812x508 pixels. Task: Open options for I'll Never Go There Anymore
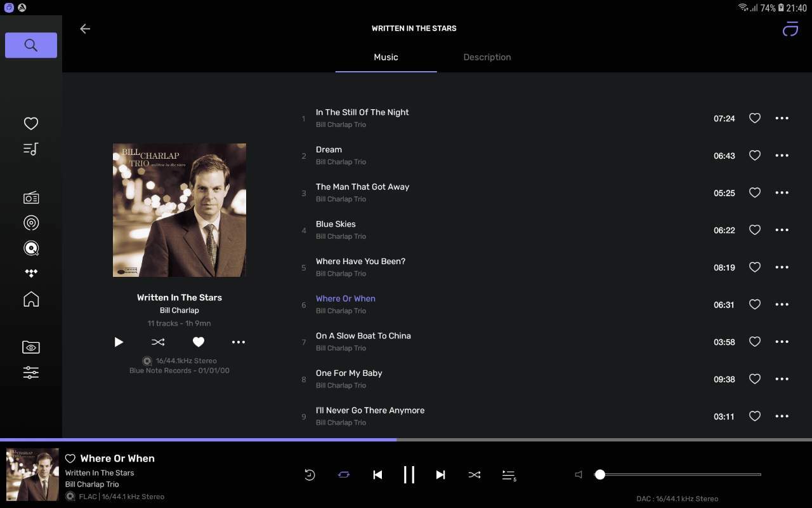point(782,416)
